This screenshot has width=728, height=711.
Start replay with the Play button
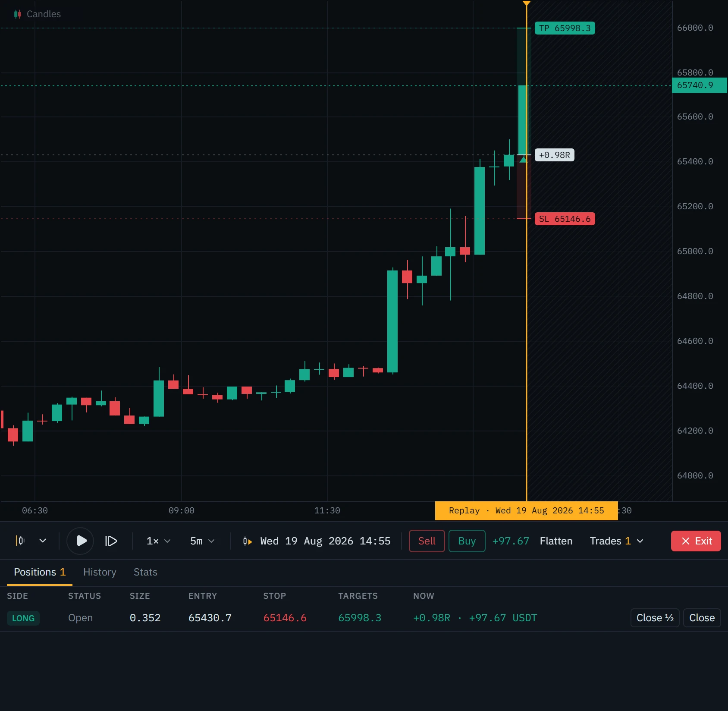pyautogui.click(x=81, y=541)
